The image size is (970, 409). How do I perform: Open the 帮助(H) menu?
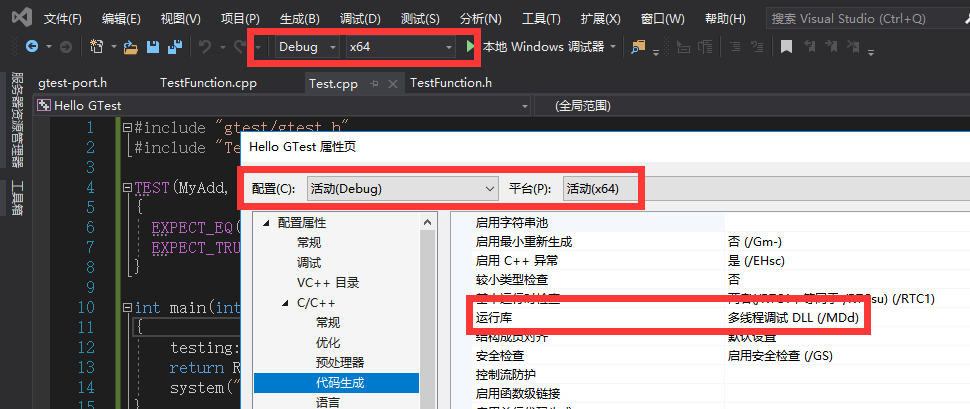pos(725,19)
